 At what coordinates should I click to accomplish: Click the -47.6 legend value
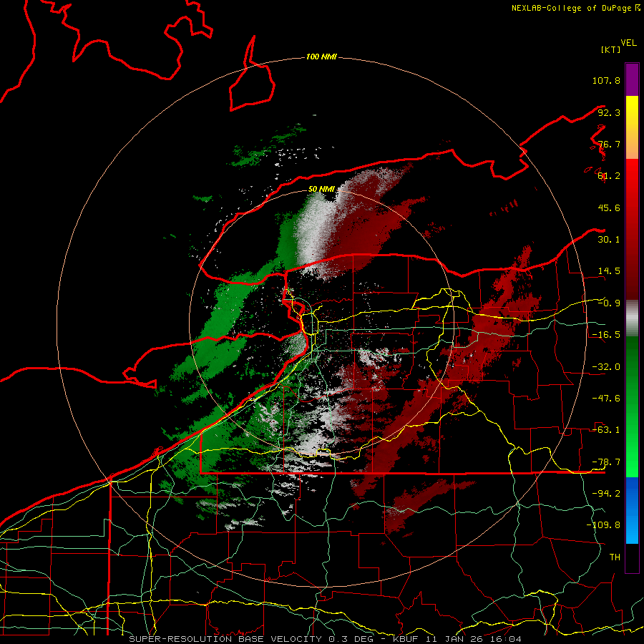pyautogui.click(x=606, y=399)
